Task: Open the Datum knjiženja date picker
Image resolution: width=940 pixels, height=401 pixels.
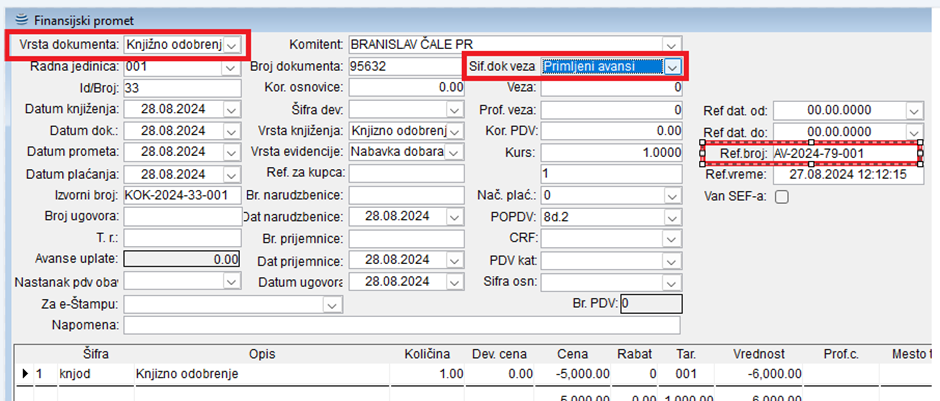Action: click(232, 109)
